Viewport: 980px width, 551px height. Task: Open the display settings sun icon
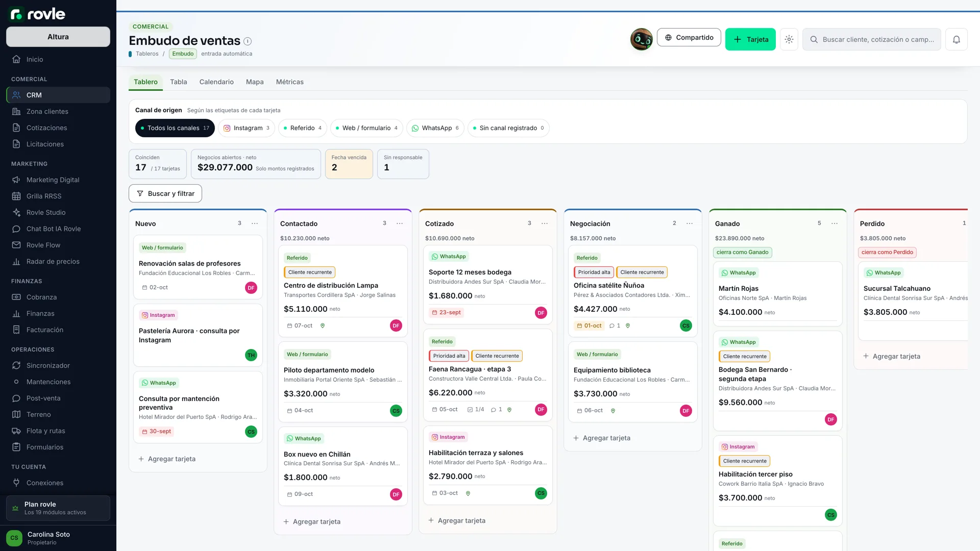pos(789,39)
